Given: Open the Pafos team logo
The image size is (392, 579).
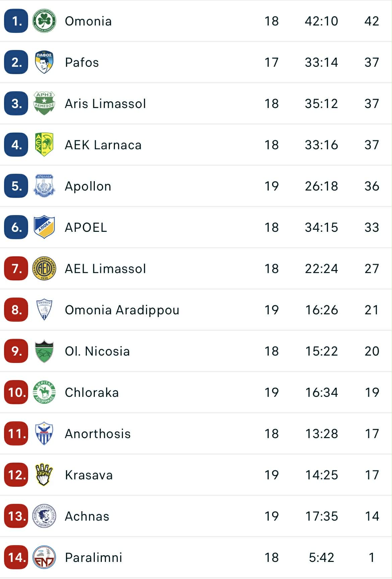Looking at the screenshot, I should [x=44, y=62].
